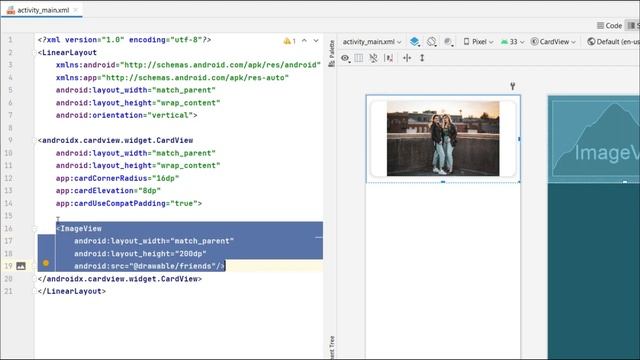This screenshot has width=640, height=360.
Task: Click the closing CardView tag on line 20
Action: 120,279
